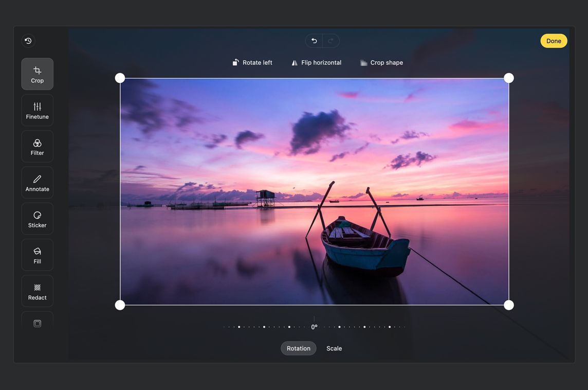This screenshot has height=390, width=588.
Task: Click the top-left crop corner handle
Action: [120, 78]
